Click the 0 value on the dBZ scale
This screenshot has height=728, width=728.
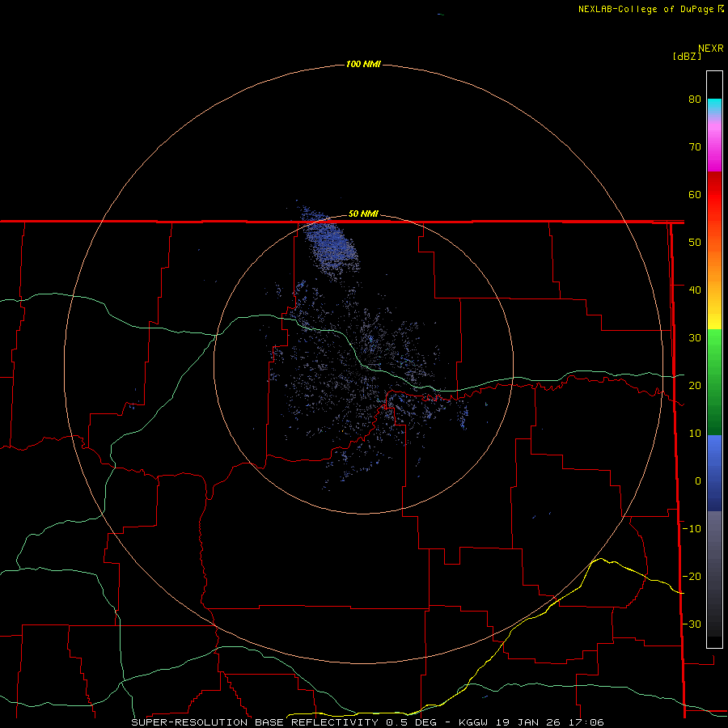point(698,481)
